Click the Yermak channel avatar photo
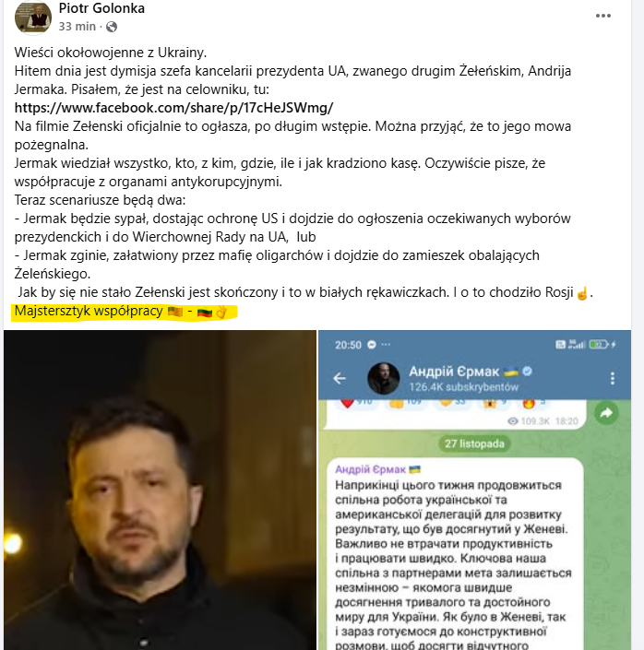The height and width of the screenshot is (650, 644). (x=384, y=379)
